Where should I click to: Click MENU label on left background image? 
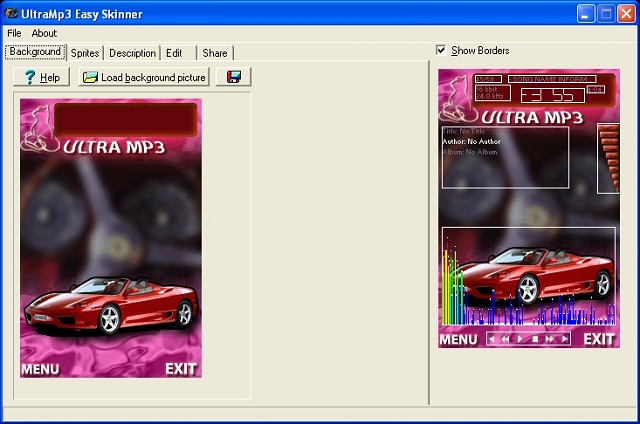pyautogui.click(x=40, y=369)
